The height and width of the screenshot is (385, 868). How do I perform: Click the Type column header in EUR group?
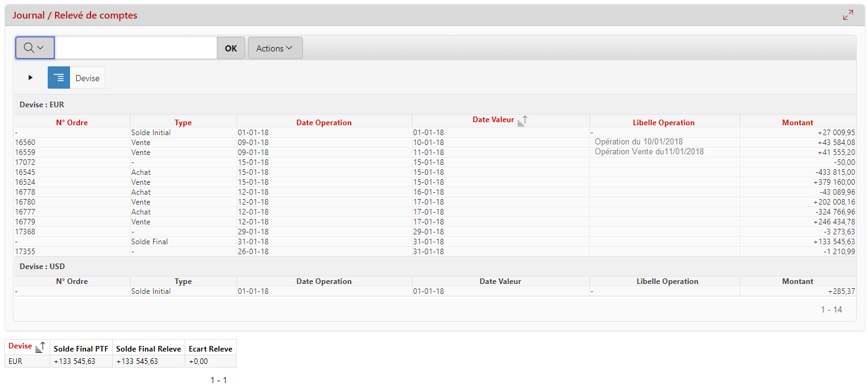point(183,123)
